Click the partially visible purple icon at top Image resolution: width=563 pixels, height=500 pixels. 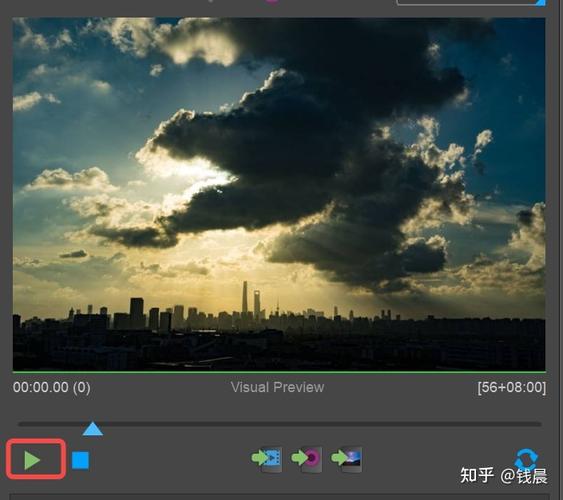[272, 1]
